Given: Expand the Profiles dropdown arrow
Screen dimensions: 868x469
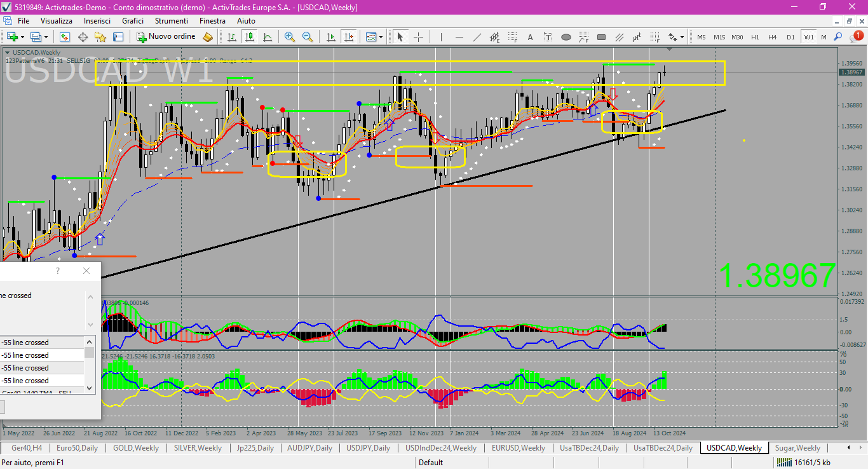Looking at the screenshot, I should click(x=46, y=37).
